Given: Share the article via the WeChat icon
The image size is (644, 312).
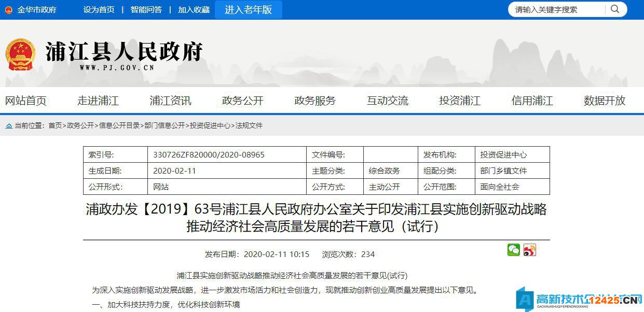Looking at the screenshot, I should tap(513, 250).
